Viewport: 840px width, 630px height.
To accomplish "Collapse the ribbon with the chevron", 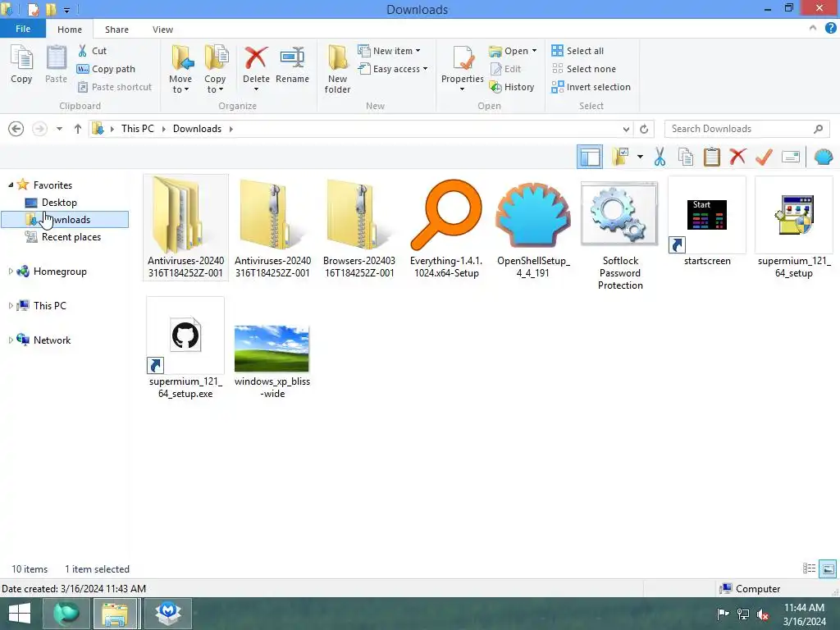I will (813, 28).
